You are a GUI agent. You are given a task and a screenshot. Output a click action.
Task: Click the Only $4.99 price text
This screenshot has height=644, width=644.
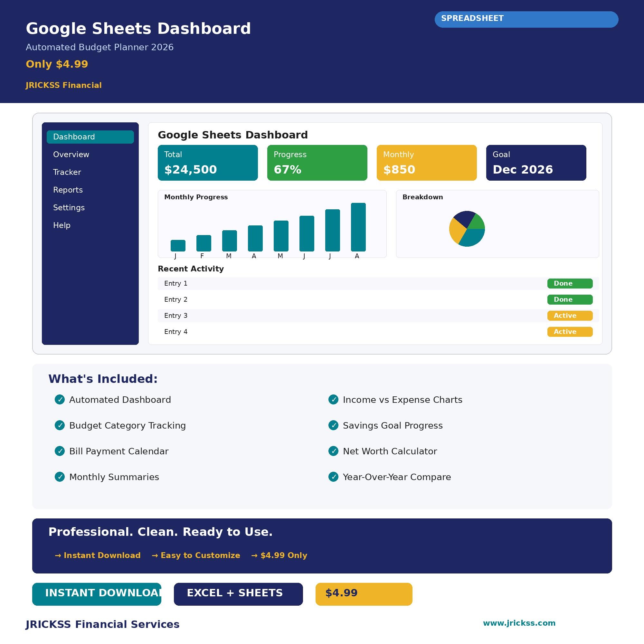pos(57,64)
